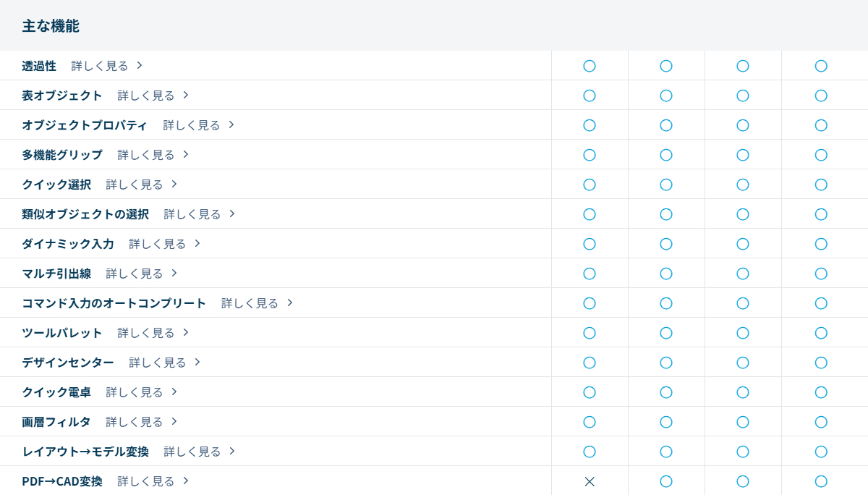Click chevron arrow in PDF→CAD変換 row
This screenshot has height=495, width=868.
[x=186, y=481]
